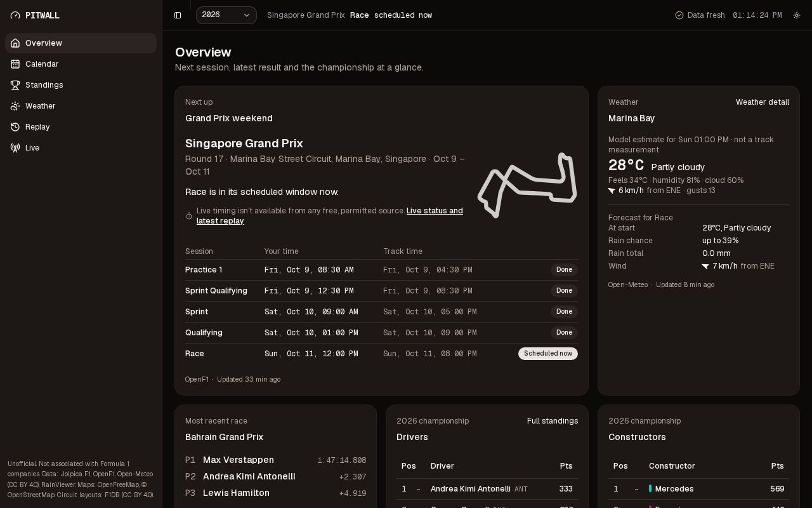Click Max Verstappen in most recent race

[239, 460]
